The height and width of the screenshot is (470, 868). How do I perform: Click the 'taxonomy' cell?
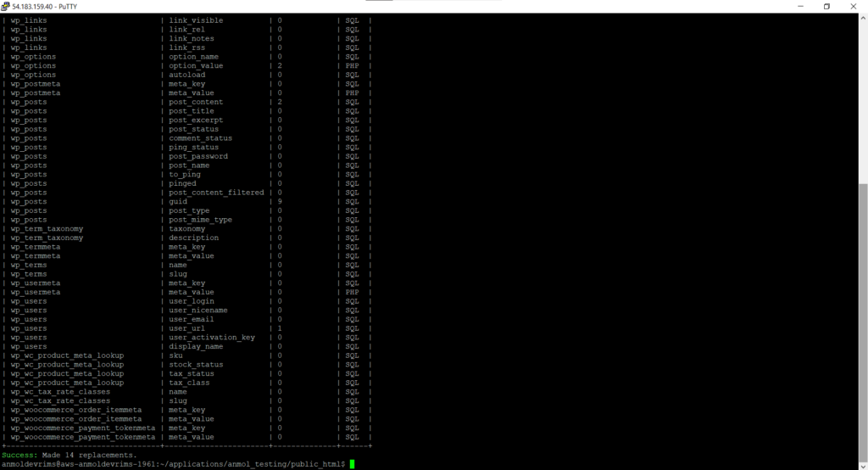click(186, 229)
